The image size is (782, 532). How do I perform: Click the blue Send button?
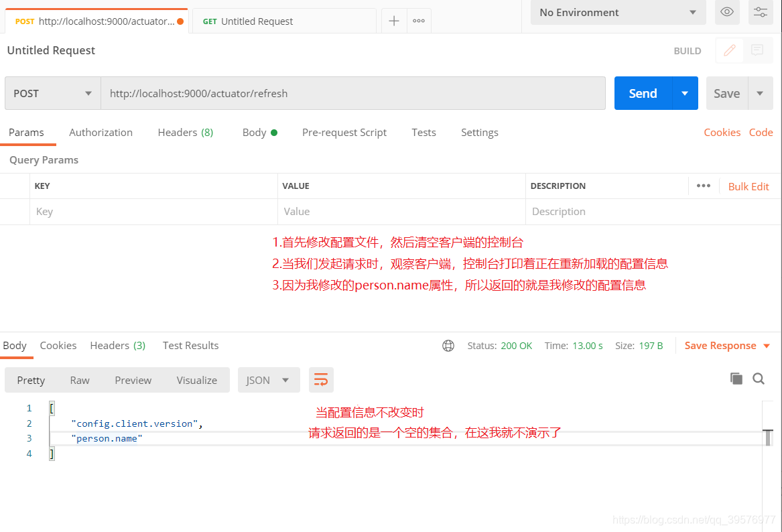pyautogui.click(x=643, y=93)
